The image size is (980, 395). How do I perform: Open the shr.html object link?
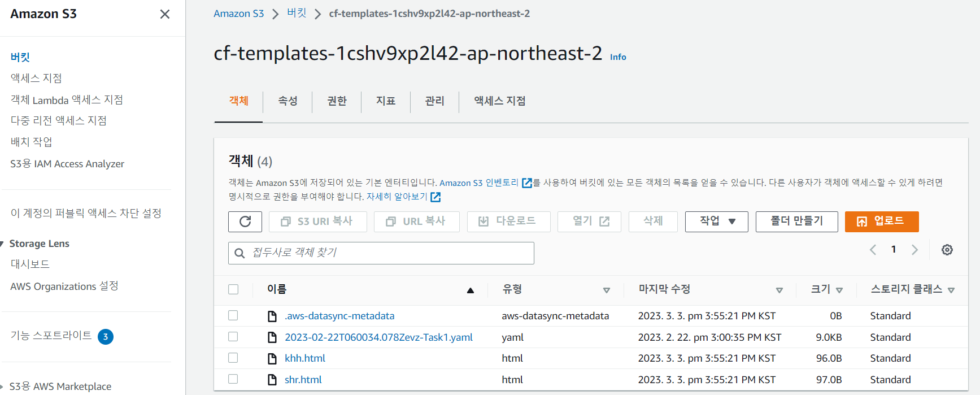click(x=303, y=380)
